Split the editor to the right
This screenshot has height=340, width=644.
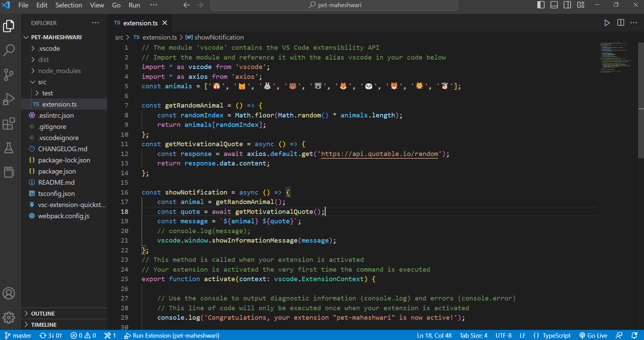620,23
